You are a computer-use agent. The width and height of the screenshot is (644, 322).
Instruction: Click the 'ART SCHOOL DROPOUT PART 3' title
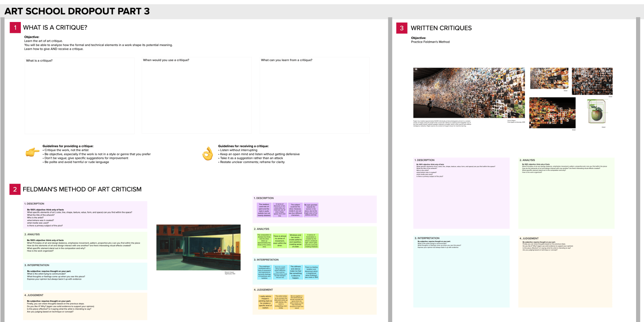77,11
